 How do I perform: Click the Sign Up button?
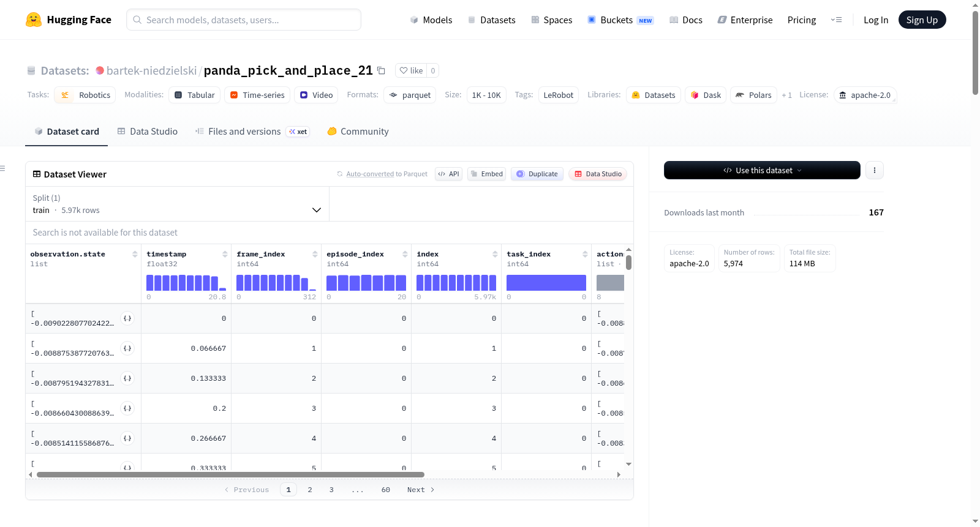pyautogui.click(x=922, y=20)
